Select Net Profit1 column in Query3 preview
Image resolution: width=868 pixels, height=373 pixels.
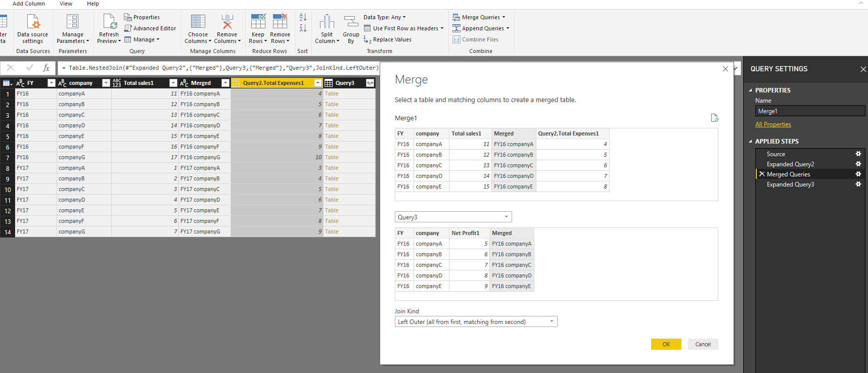tap(469, 233)
